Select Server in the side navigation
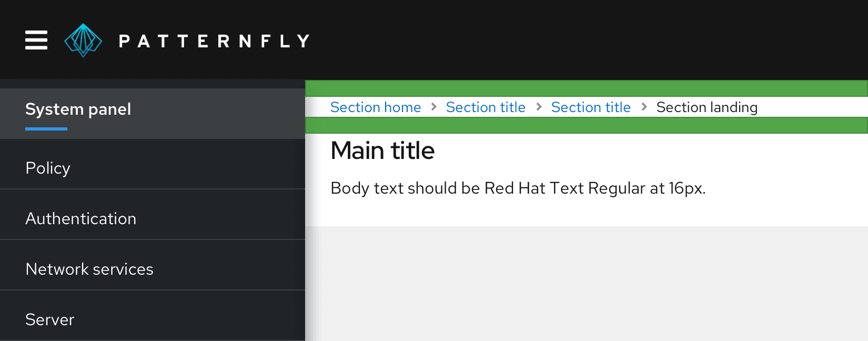 (x=50, y=319)
